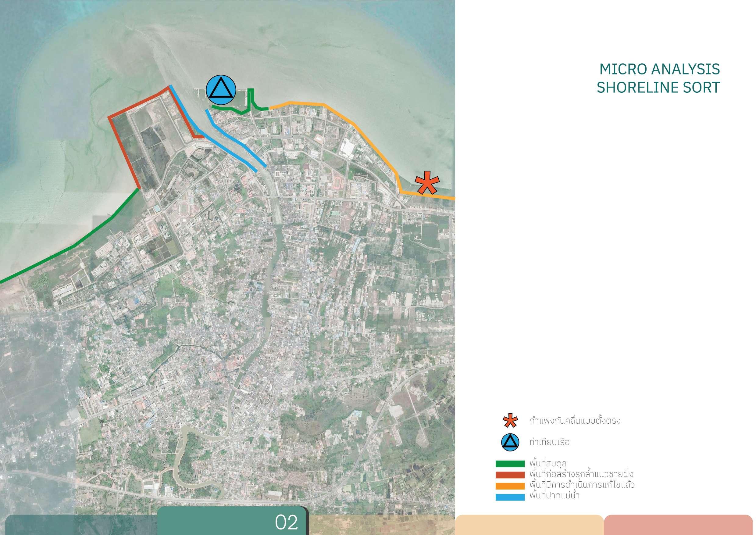The height and width of the screenshot is (535, 756).
Task: Click the green legend color bar
Action: click(x=510, y=464)
